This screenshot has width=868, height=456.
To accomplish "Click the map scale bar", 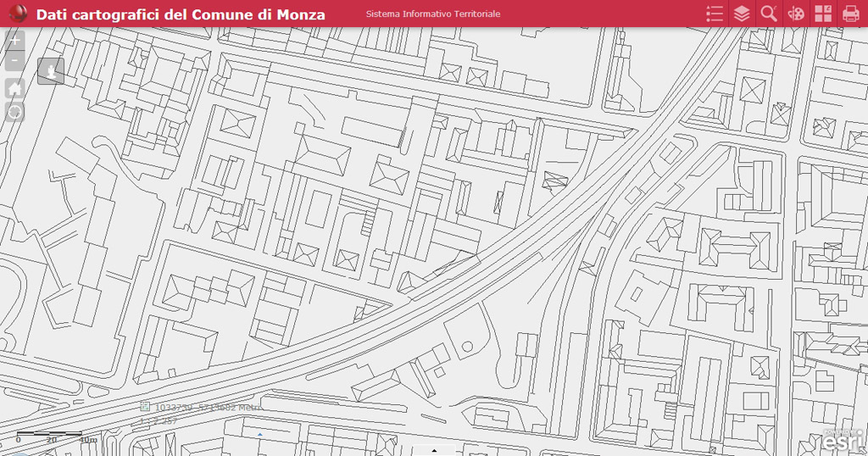I will (49, 435).
